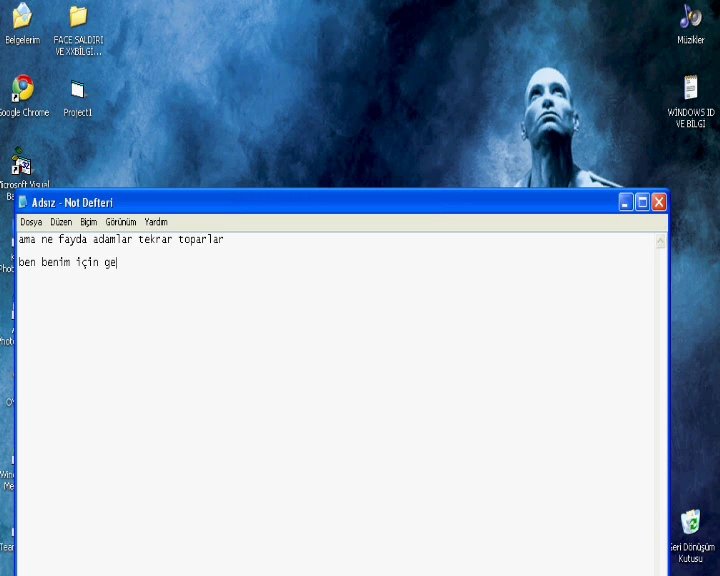The width and height of the screenshot is (720, 576).
Task: Open the Geri Dönüşüm Kutusu recycle bin
Action: pos(690,522)
